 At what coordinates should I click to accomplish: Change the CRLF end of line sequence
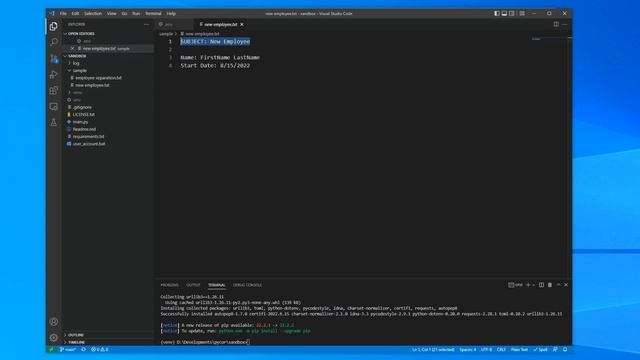(501, 349)
